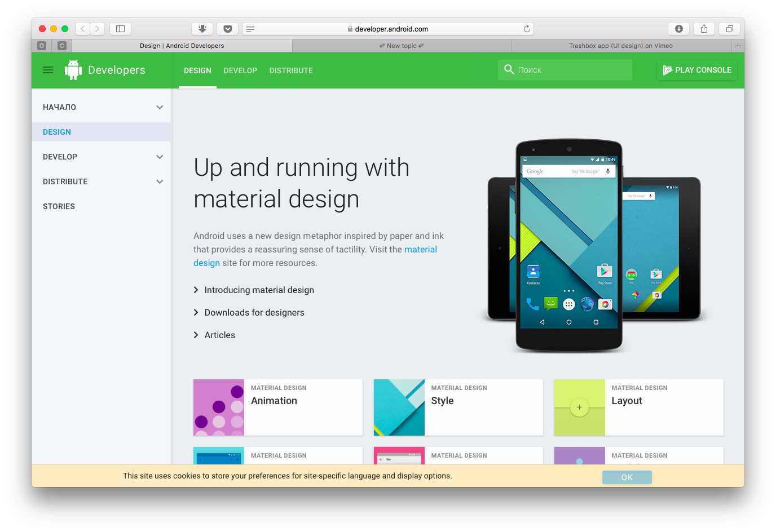This screenshot has height=532, width=776.
Task: Click the Developers site title
Action: 117,70
